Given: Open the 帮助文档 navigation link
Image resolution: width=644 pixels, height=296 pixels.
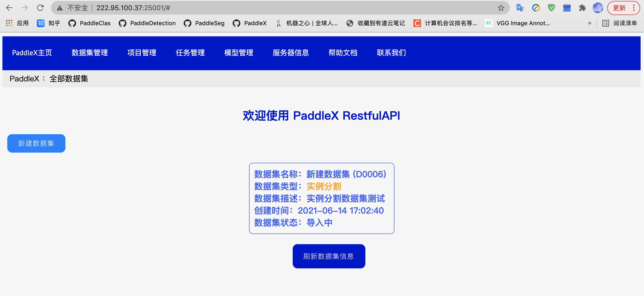Looking at the screenshot, I should point(343,53).
